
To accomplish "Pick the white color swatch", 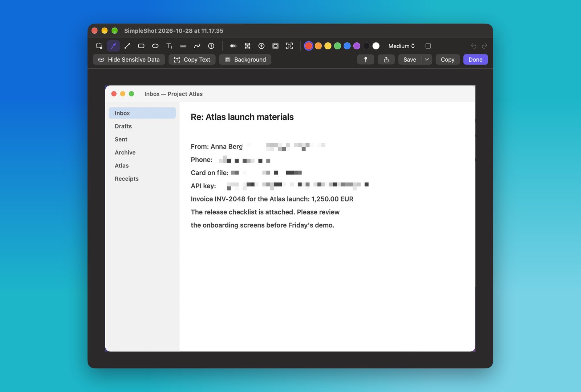I will [x=376, y=46].
